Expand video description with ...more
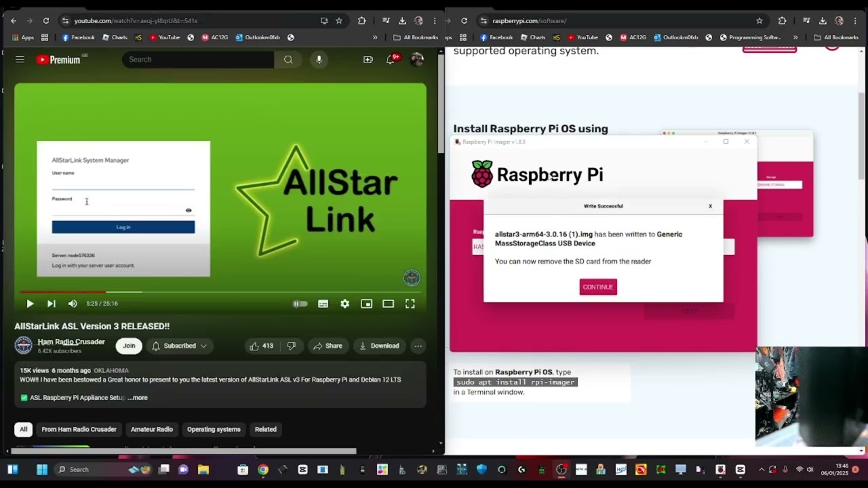868x488 pixels. 138,398
